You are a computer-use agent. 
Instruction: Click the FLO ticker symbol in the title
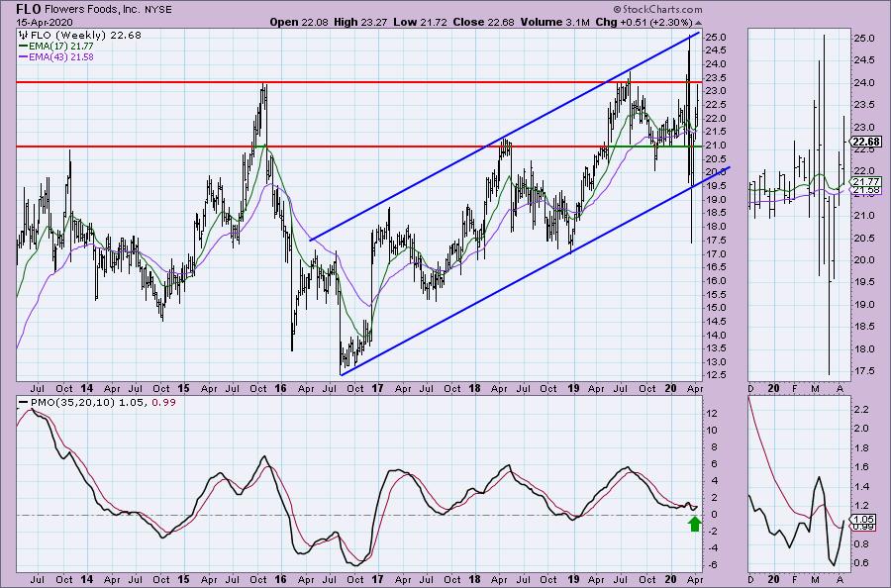click(x=29, y=9)
